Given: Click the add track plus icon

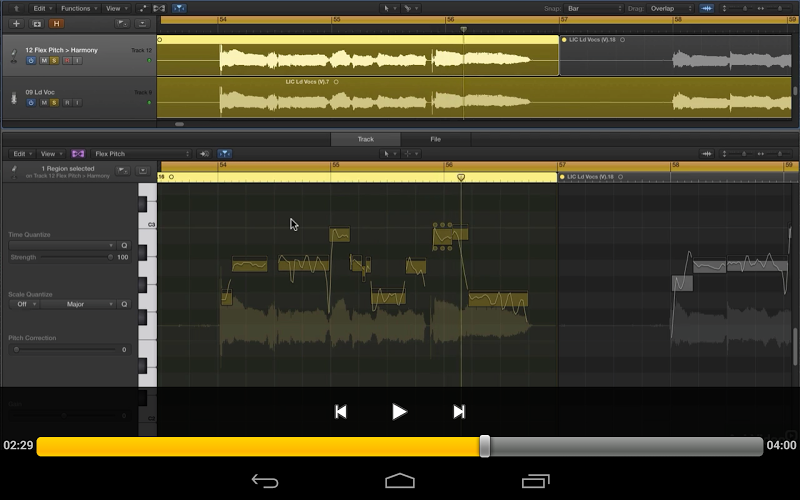Looking at the screenshot, I should tap(16, 23).
